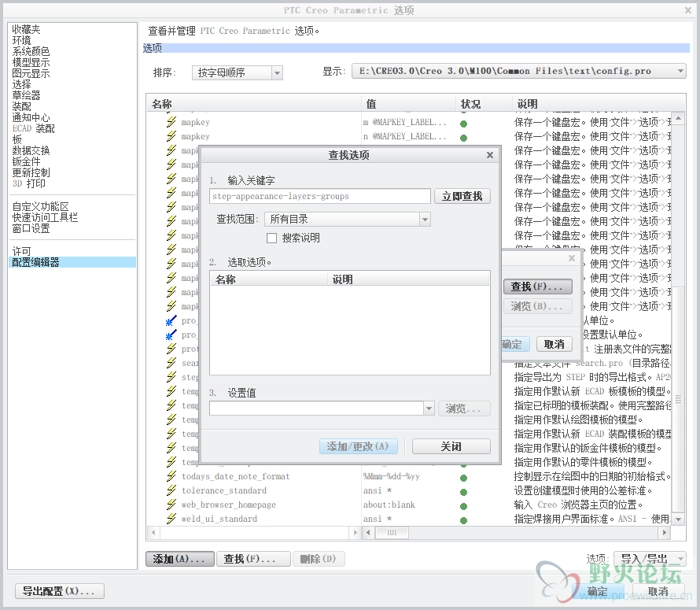700x610 pixels.
Task: Open the 显示 config.pro path dropdown
Action: point(519,71)
